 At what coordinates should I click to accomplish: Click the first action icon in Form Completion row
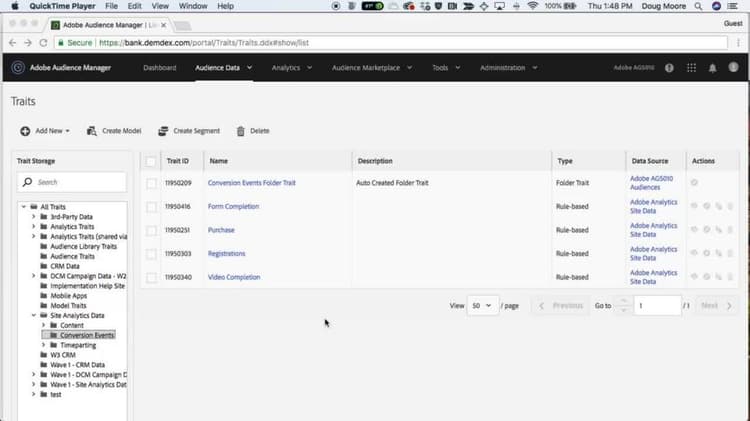(694, 206)
